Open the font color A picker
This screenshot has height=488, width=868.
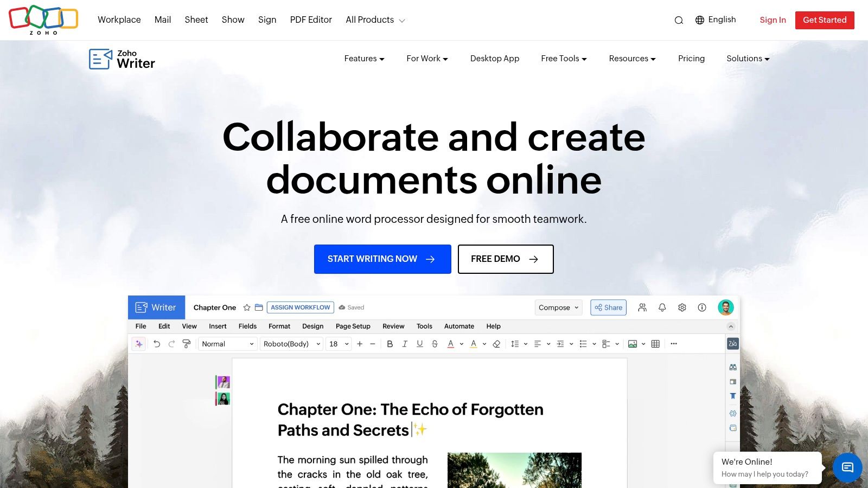coord(450,344)
